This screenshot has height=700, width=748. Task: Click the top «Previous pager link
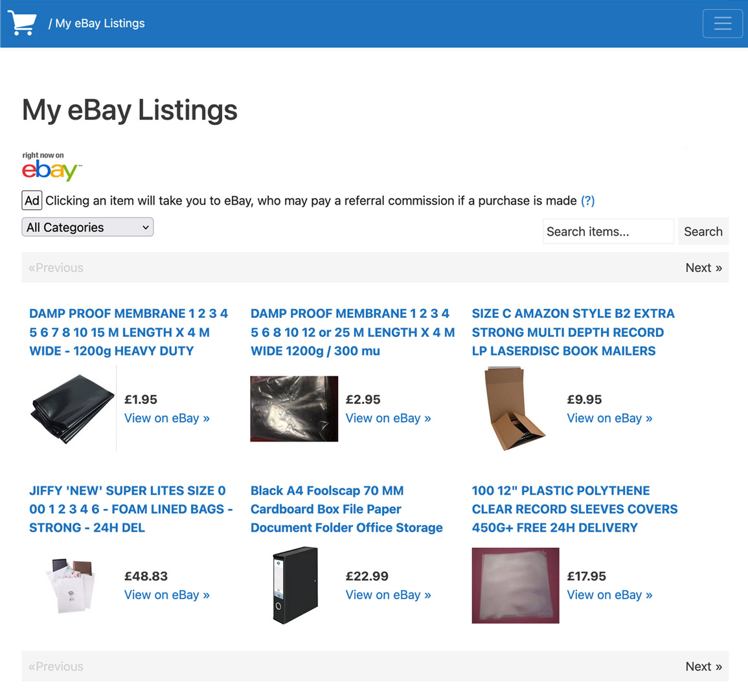pos(56,267)
